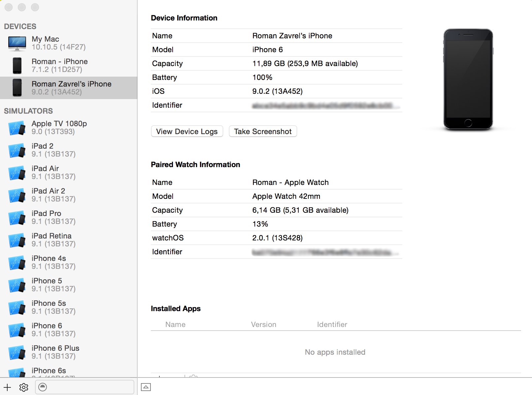This screenshot has width=532, height=395.
Task: Click the watch name 'Roman - Apple Watch'
Action: point(290,182)
